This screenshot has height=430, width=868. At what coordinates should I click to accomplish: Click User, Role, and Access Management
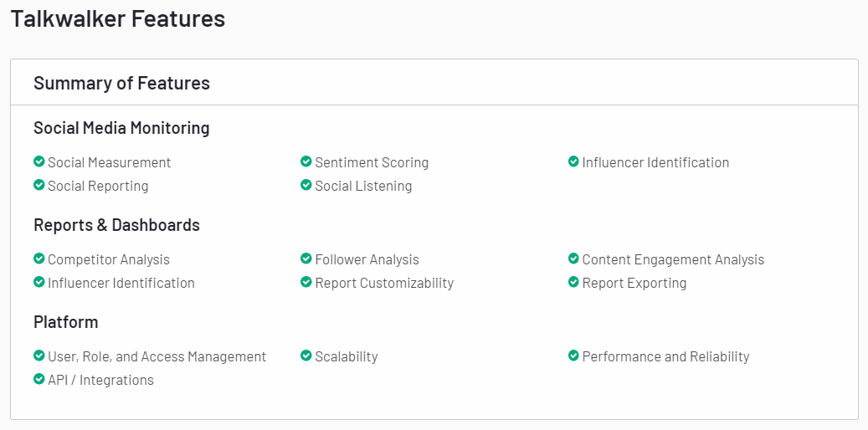157,356
